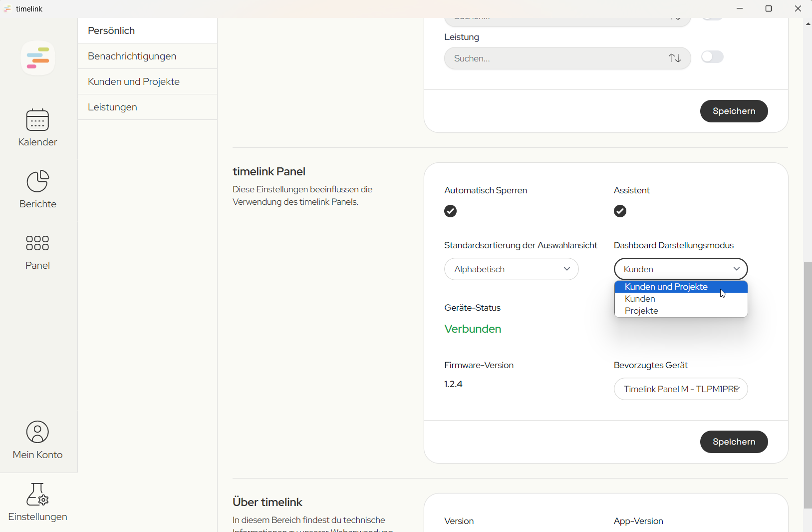Go to Benachrichtigungen settings tab
Image resolution: width=812 pixels, height=532 pixels.
coord(147,56)
